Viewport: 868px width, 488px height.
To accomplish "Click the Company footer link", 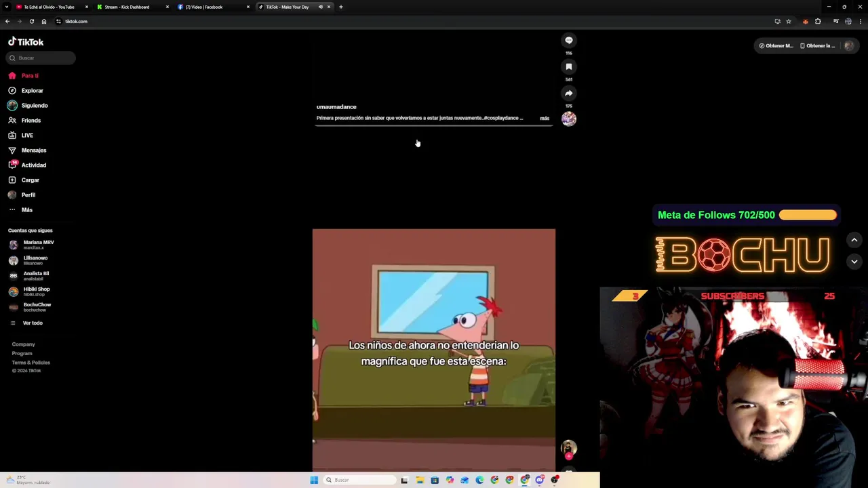I will click(x=23, y=344).
